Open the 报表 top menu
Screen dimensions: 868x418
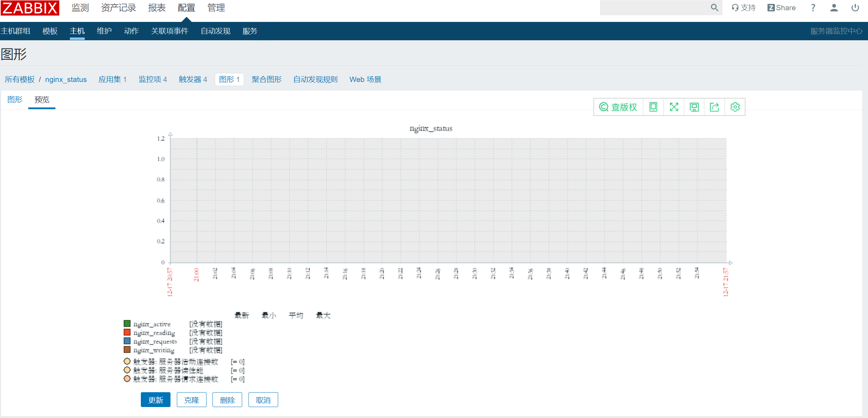coord(157,8)
